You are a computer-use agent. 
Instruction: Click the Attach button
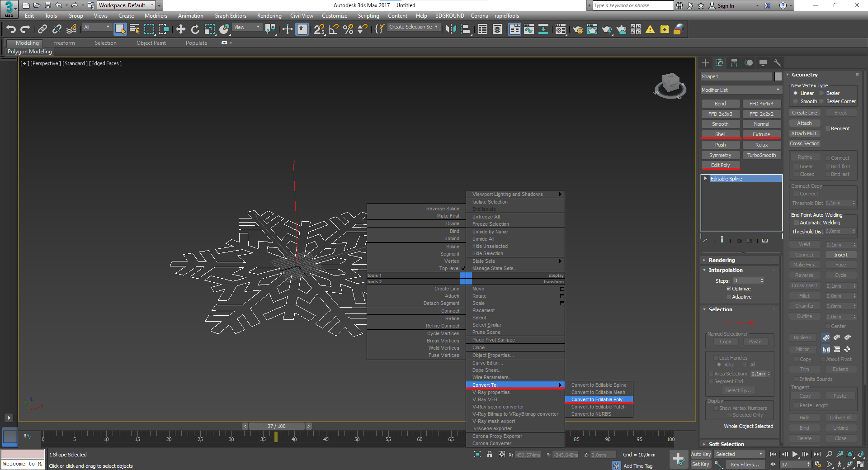coord(804,123)
